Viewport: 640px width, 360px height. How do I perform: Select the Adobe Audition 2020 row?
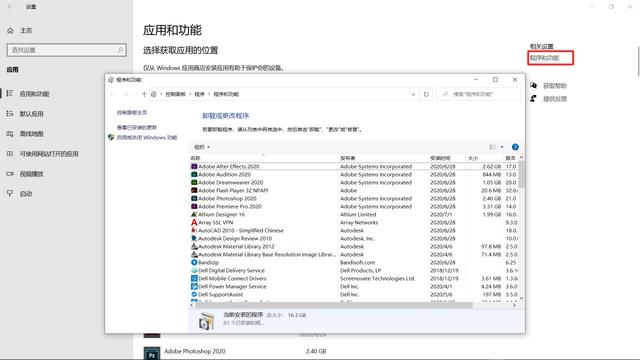coord(354,174)
